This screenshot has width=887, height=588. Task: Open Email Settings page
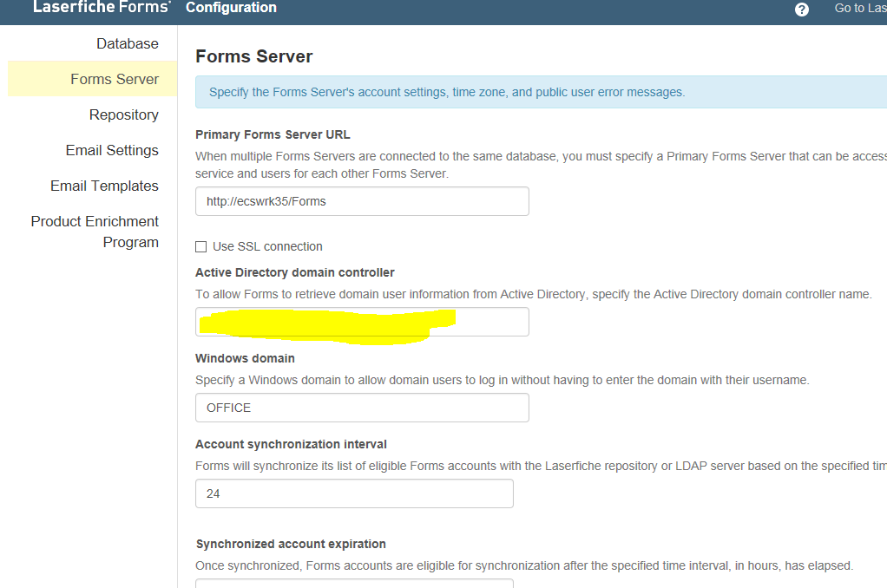tap(112, 150)
